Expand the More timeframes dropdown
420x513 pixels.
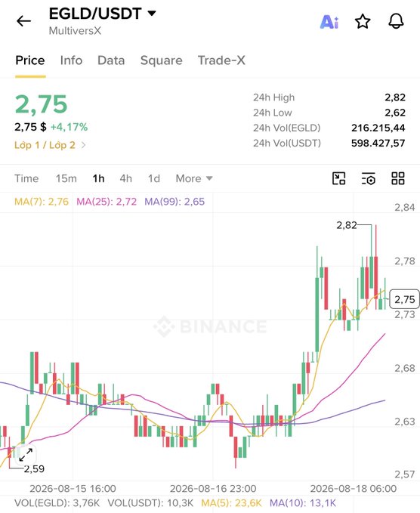click(x=194, y=178)
